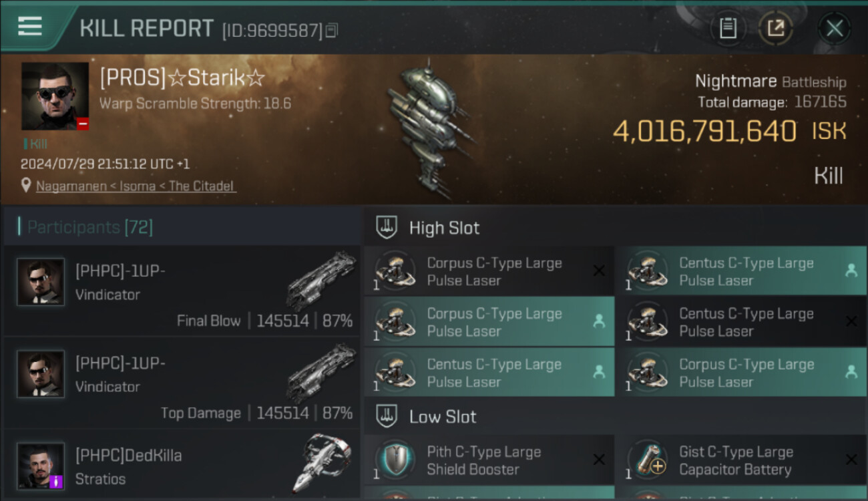Share kill report via export icon
This screenshot has width=868, height=501.
776,28
